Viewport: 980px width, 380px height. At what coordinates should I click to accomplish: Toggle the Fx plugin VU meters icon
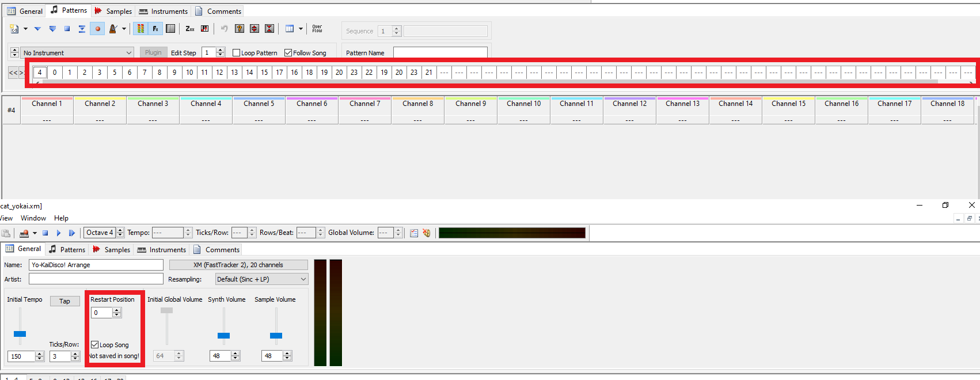[x=155, y=29]
